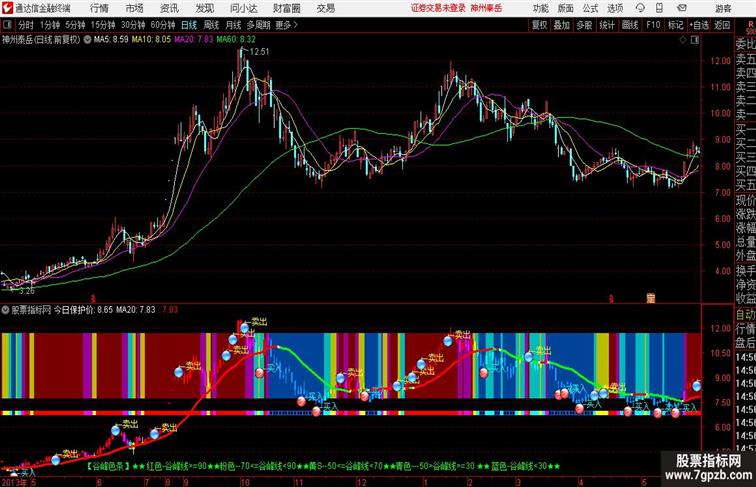Open the 市场 menu

coord(134,8)
